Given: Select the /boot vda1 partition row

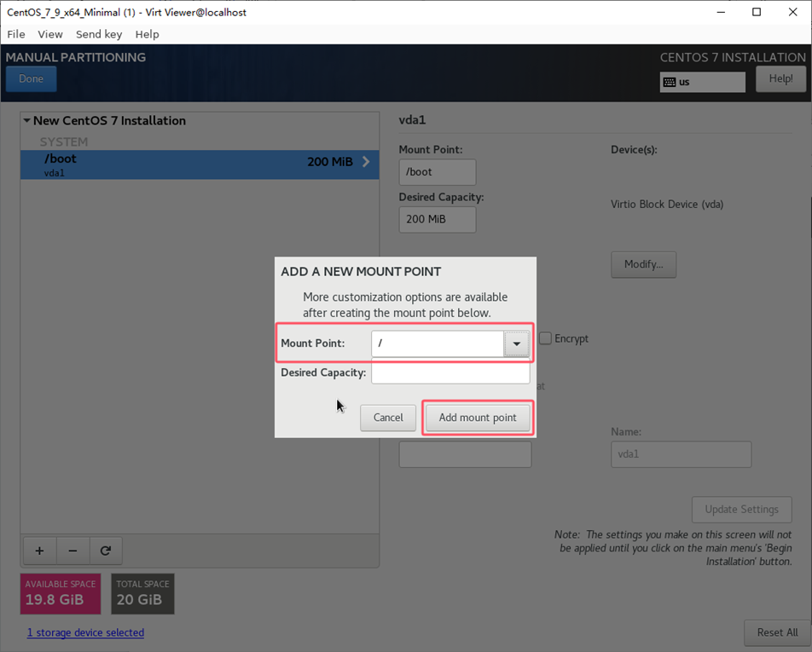Looking at the screenshot, I should 200,164.
